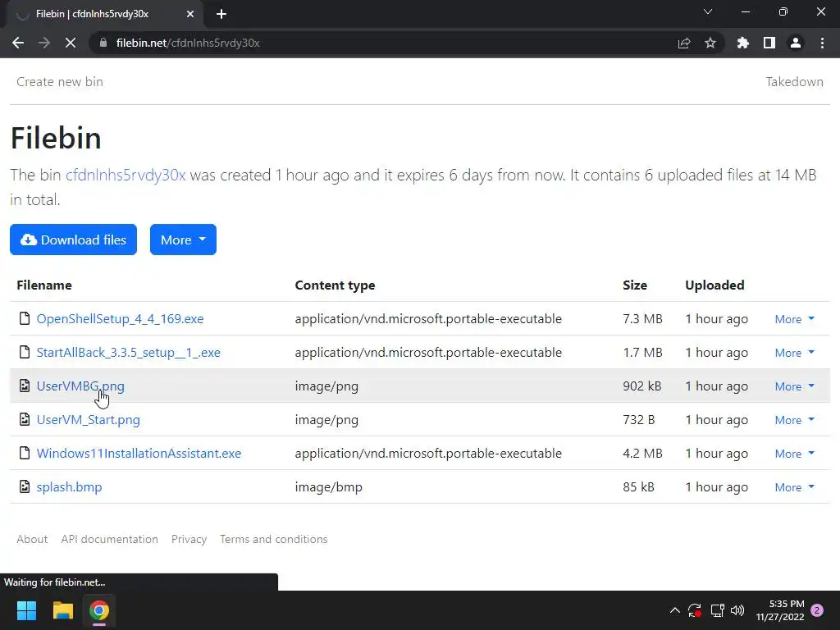Expand More menu for OpenShellSetup row
840x630 pixels.
coord(794,319)
